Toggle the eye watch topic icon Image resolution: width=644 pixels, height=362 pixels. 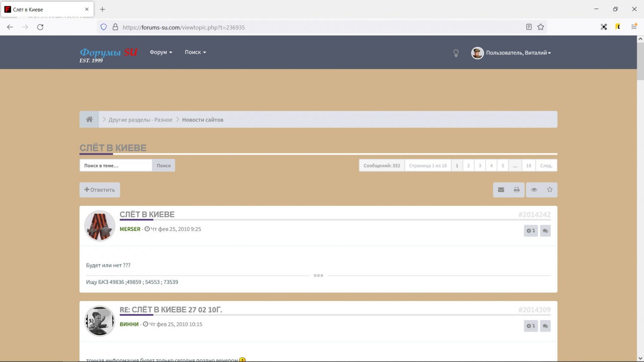[x=534, y=190]
